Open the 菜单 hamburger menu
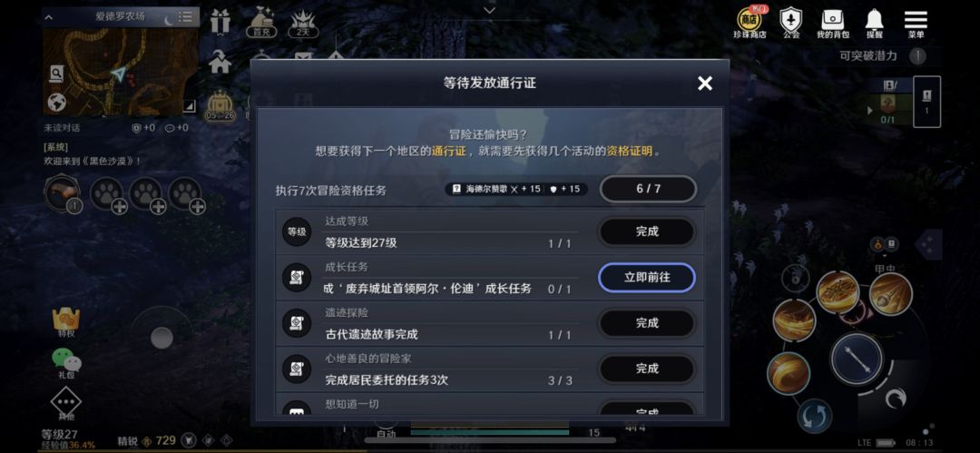 [916, 23]
